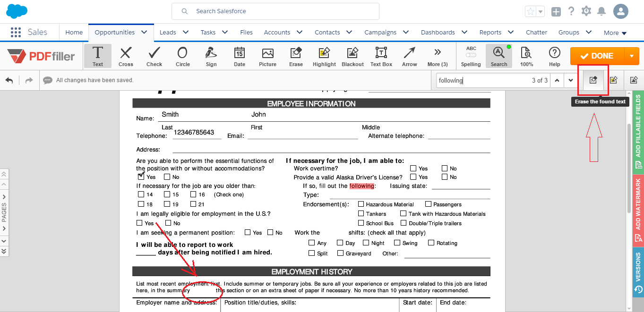This screenshot has height=312, width=644.
Task: Open the Files tab
Action: click(246, 32)
